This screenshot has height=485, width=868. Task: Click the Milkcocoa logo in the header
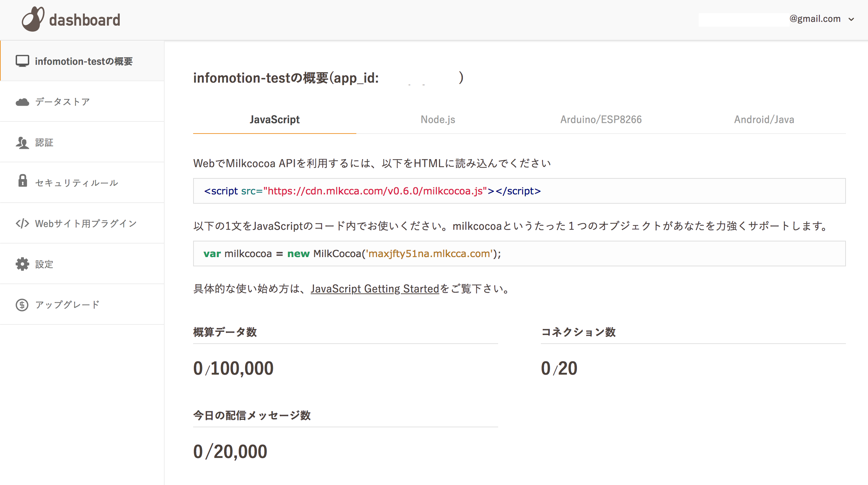[x=33, y=19]
